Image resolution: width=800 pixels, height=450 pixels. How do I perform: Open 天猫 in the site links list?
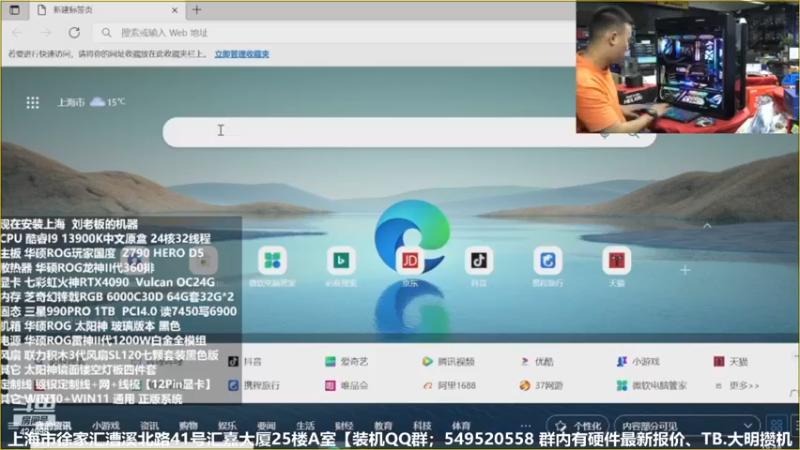[731, 362]
